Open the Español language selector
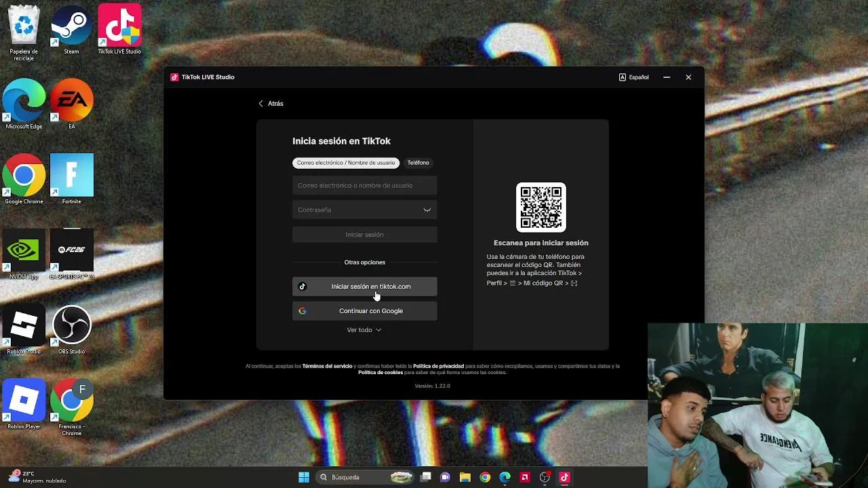Viewport: 868px width, 488px height. (x=634, y=77)
